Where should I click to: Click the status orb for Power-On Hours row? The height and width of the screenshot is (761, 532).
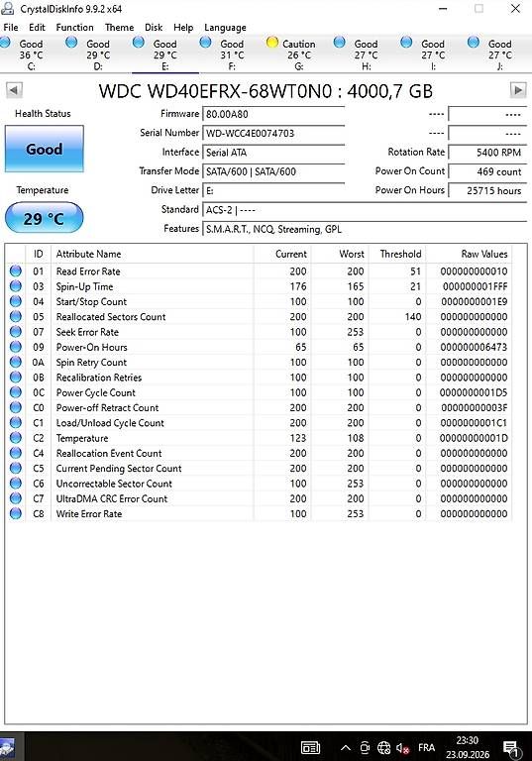coord(16,347)
